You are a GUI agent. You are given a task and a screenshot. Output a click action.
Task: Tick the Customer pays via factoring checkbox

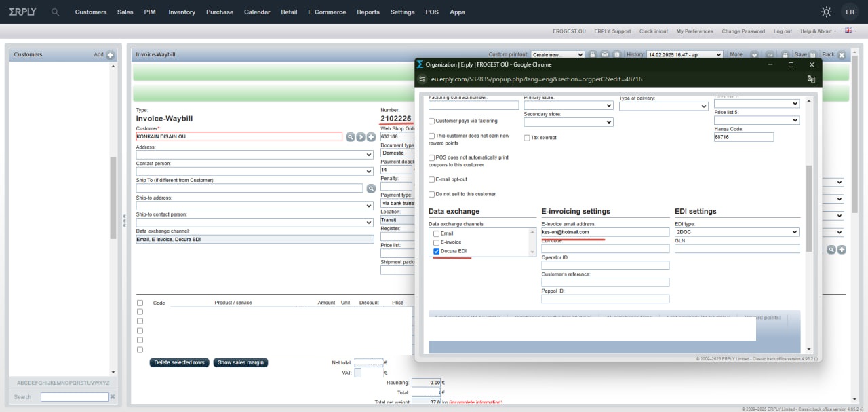pyautogui.click(x=432, y=121)
